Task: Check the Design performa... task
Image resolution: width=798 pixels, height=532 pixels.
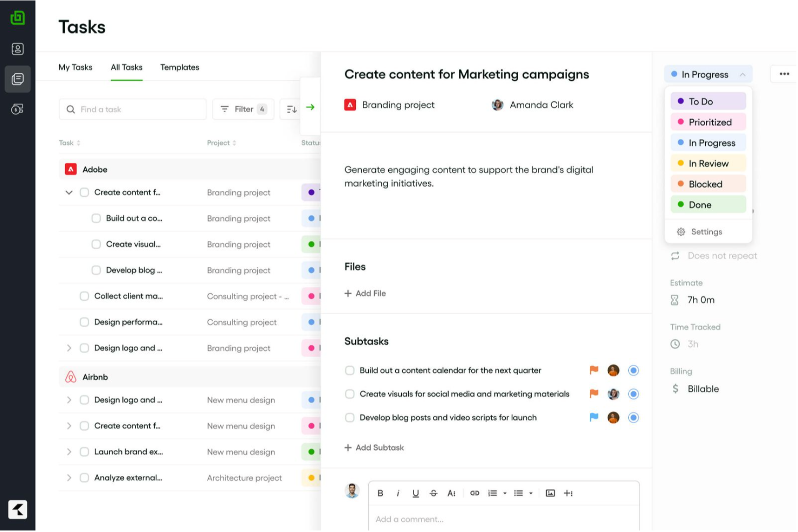Action: click(84, 322)
